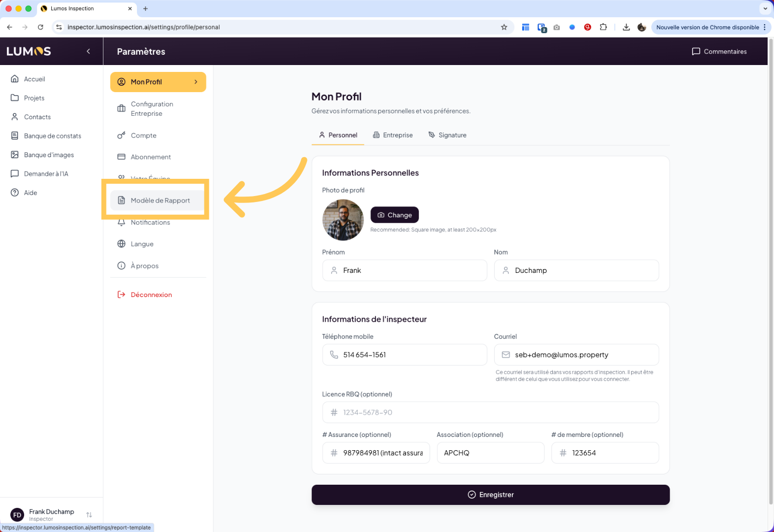Click the Accueil home icon
This screenshot has height=532, width=774.
click(15, 79)
